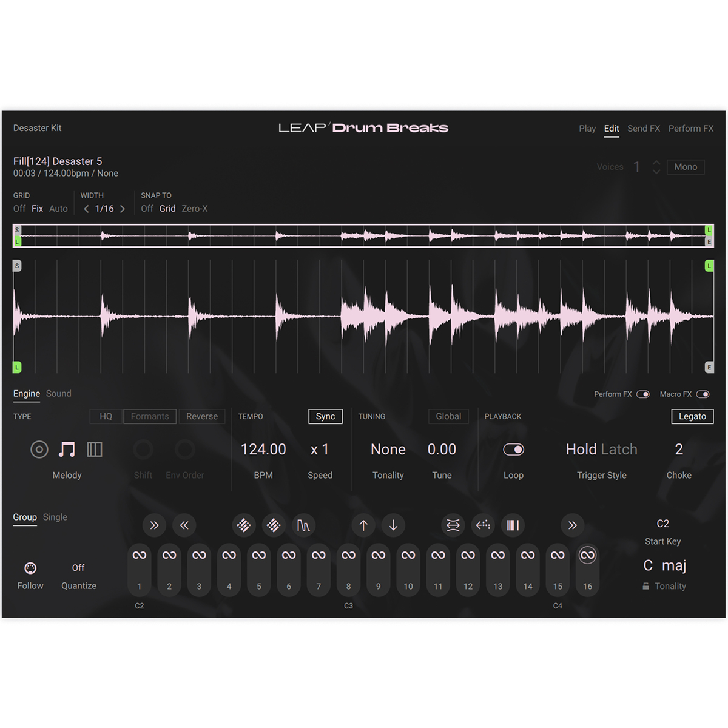The height and width of the screenshot is (728, 728).
Task: Toggle the Loop playback switch
Action: pos(513,450)
